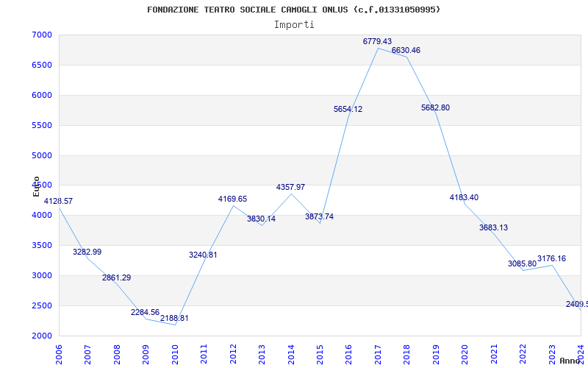The image size is (588, 368).
Task: Click the y-axis tick 5000
Action: click(41, 155)
